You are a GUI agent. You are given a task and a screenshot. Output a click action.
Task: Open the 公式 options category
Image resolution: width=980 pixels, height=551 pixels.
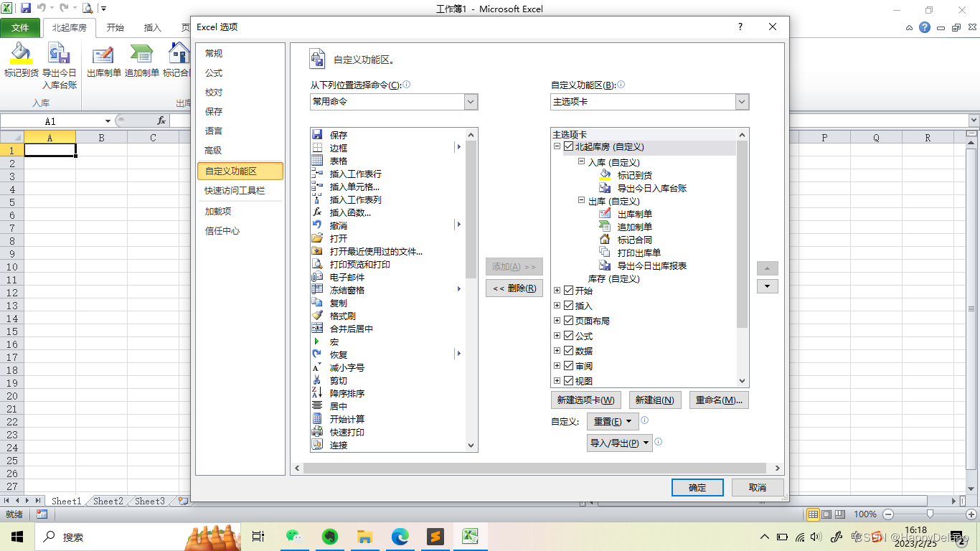click(x=240, y=73)
